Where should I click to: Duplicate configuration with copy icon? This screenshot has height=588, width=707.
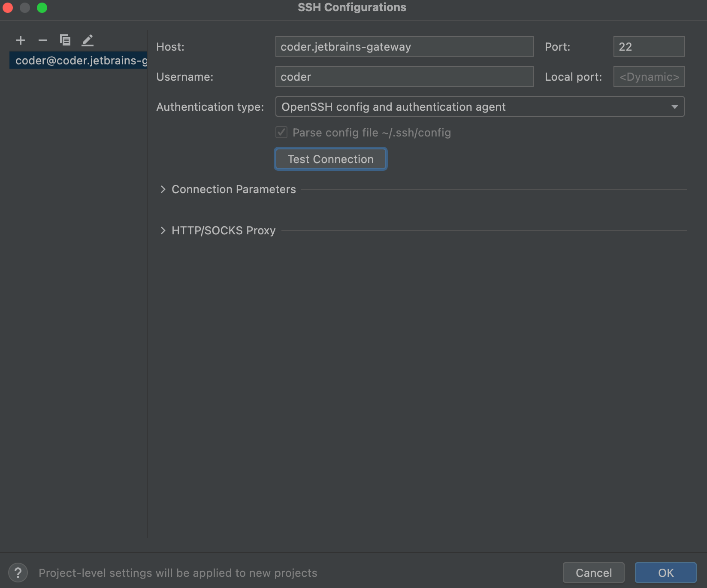65,40
